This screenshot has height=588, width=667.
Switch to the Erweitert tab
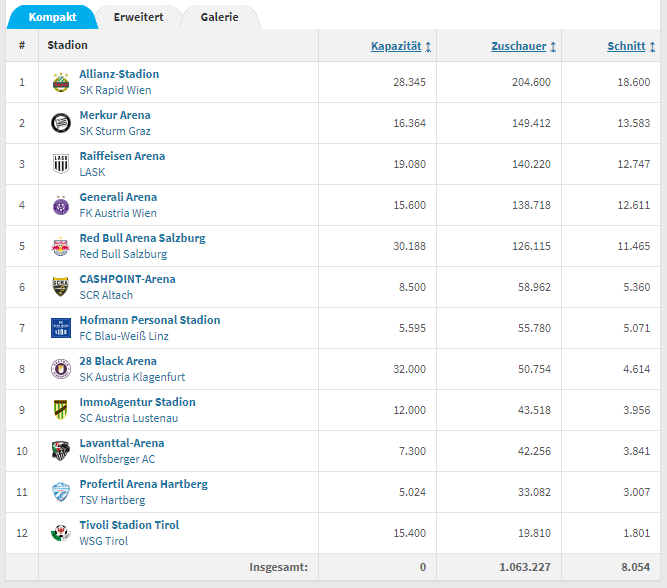pyautogui.click(x=139, y=17)
